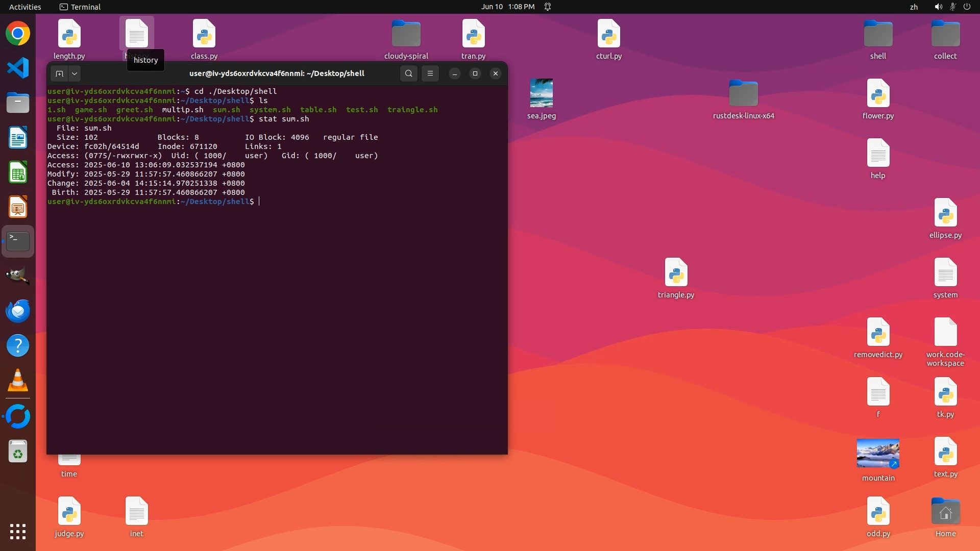Open the zh input source menu

914,7
